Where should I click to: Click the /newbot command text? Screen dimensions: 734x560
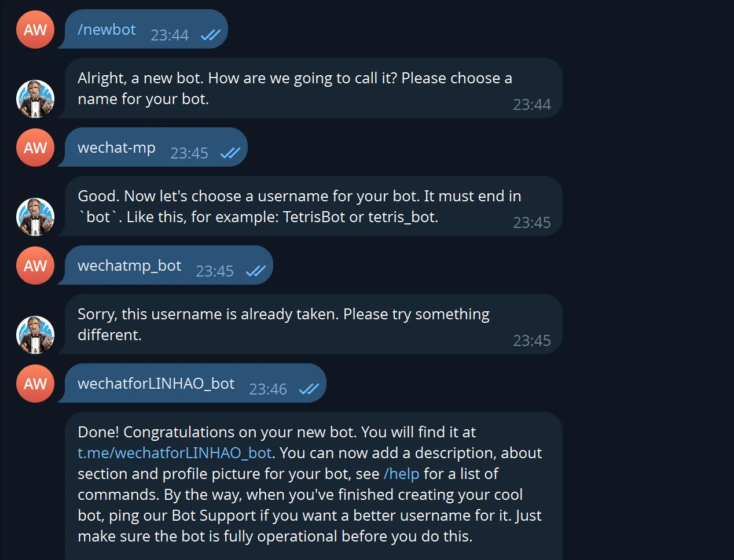[107, 30]
